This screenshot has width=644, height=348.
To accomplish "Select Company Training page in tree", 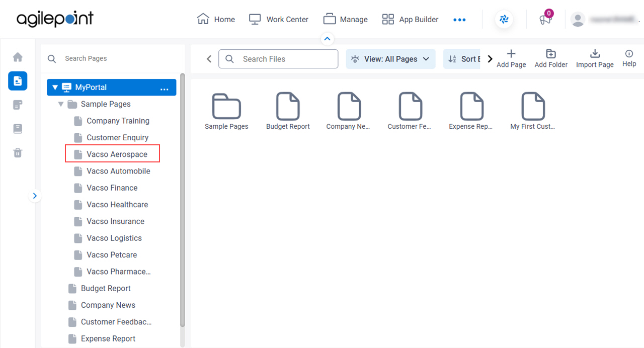I will (112, 121).
